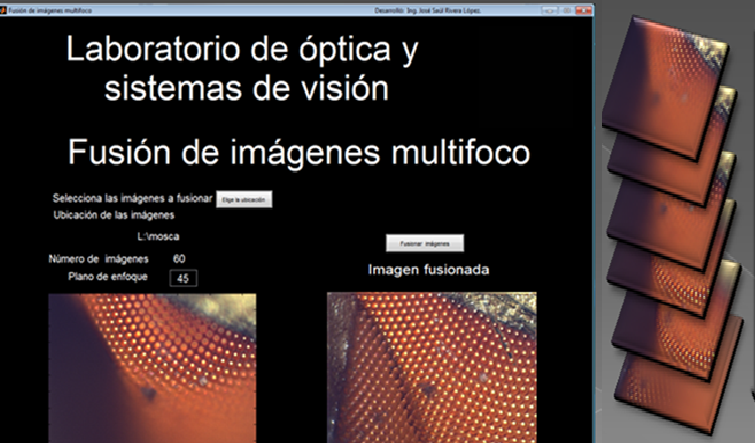Maximize the Fusión de imágenes window
The height and width of the screenshot is (443, 755).
[x=566, y=10]
